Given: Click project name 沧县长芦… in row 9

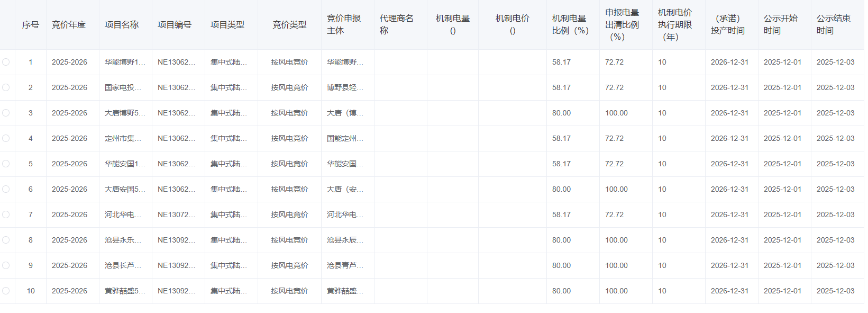Looking at the screenshot, I should click(123, 265).
